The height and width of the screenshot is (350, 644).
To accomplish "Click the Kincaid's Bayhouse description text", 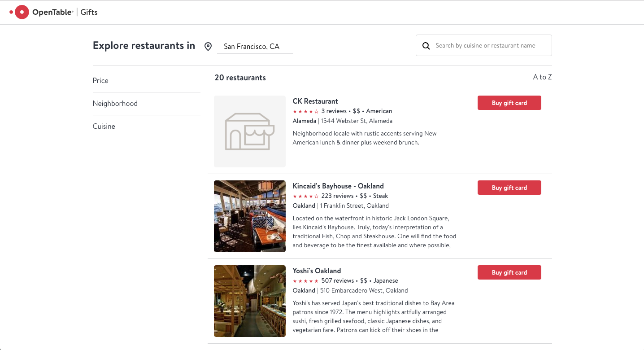I will click(374, 232).
